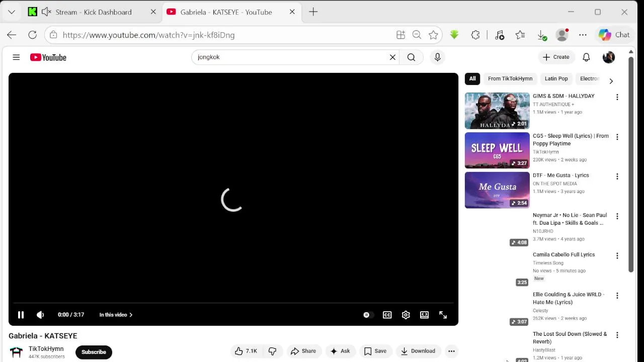Like the video (7.1K thumbs up)

pyautogui.click(x=246, y=351)
